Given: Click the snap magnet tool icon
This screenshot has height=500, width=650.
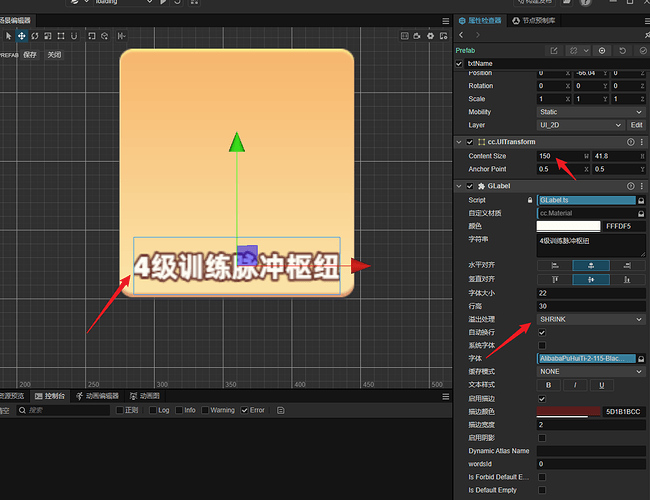Looking at the screenshot, I should point(74,36).
